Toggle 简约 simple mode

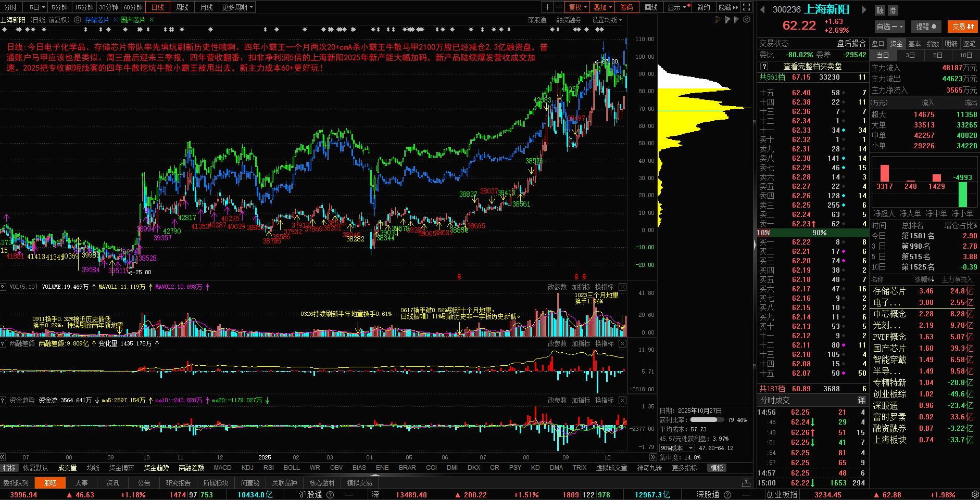(x=704, y=7)
